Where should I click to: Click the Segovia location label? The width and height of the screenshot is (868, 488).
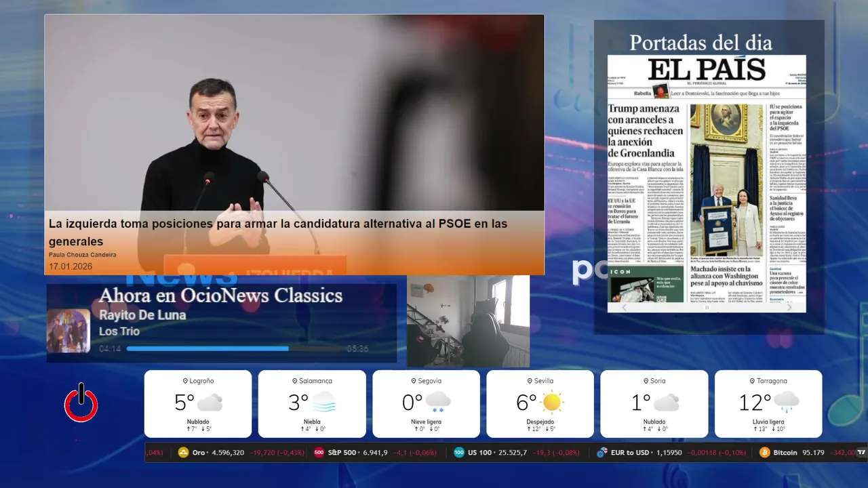(x=426, y=381)
